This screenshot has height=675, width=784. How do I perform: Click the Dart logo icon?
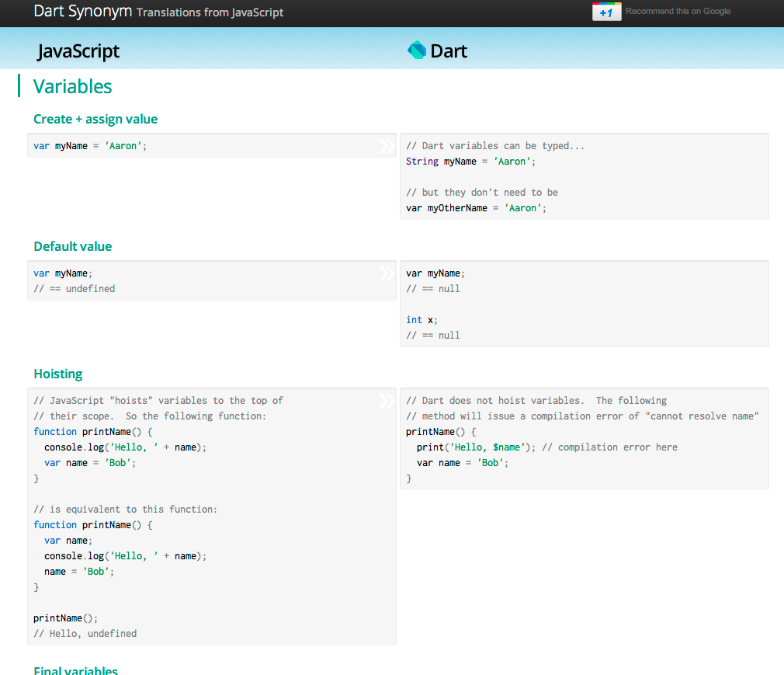[417, 50]
